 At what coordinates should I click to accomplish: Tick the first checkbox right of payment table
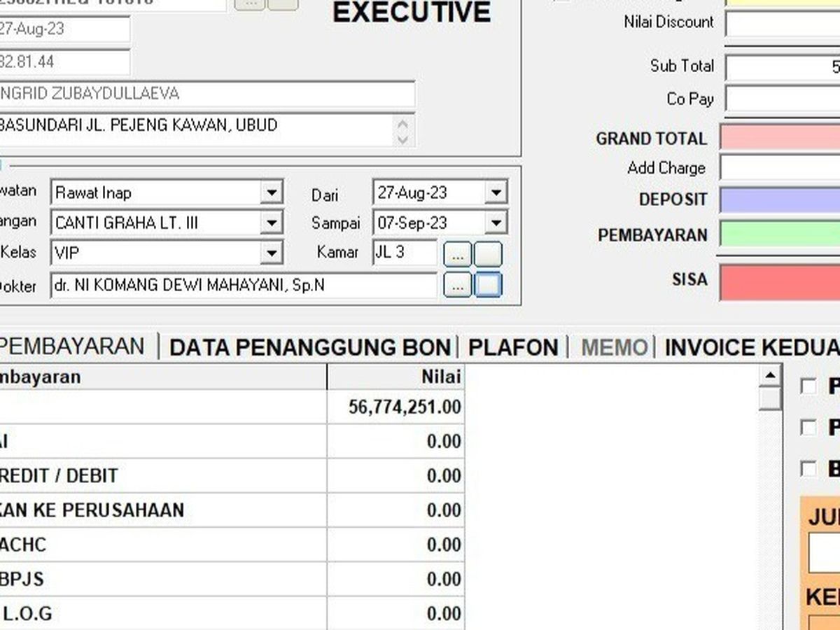808,386
